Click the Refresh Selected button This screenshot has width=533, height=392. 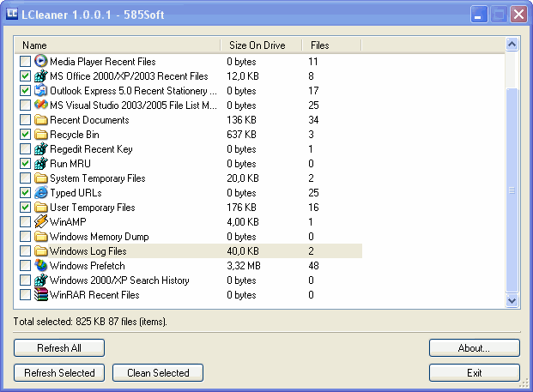pos(59,372)
